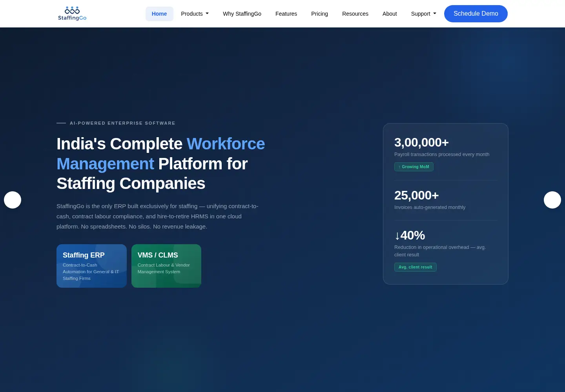
Task: Click 'Invoices auto-generated monthly' caption
Action: pos(430,207)
